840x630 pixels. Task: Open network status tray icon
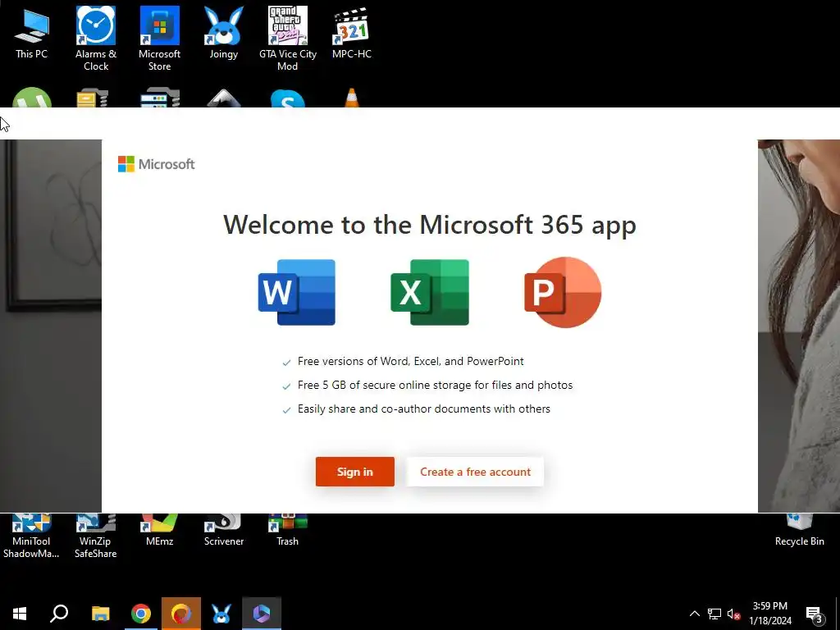[x=714, y=614]
